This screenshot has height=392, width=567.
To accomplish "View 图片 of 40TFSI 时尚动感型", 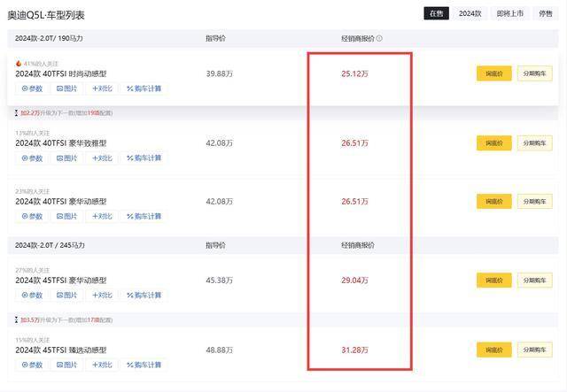I will tap(67, 88).
